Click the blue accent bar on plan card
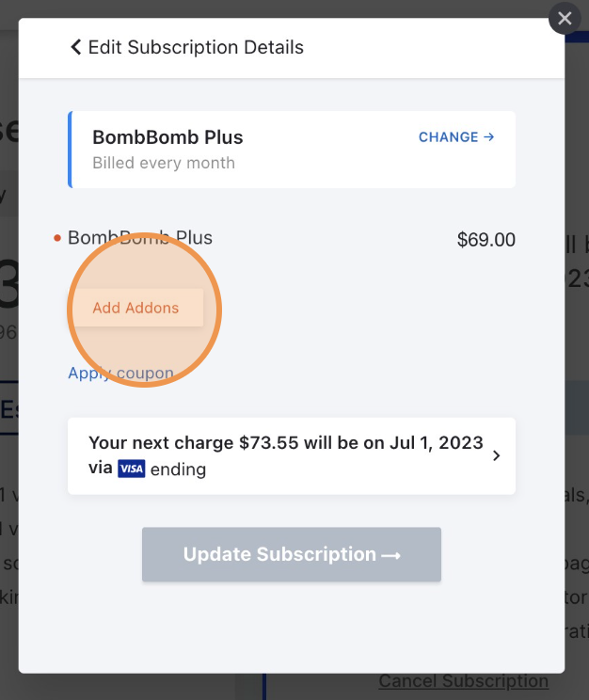 (x=71, y=150)
